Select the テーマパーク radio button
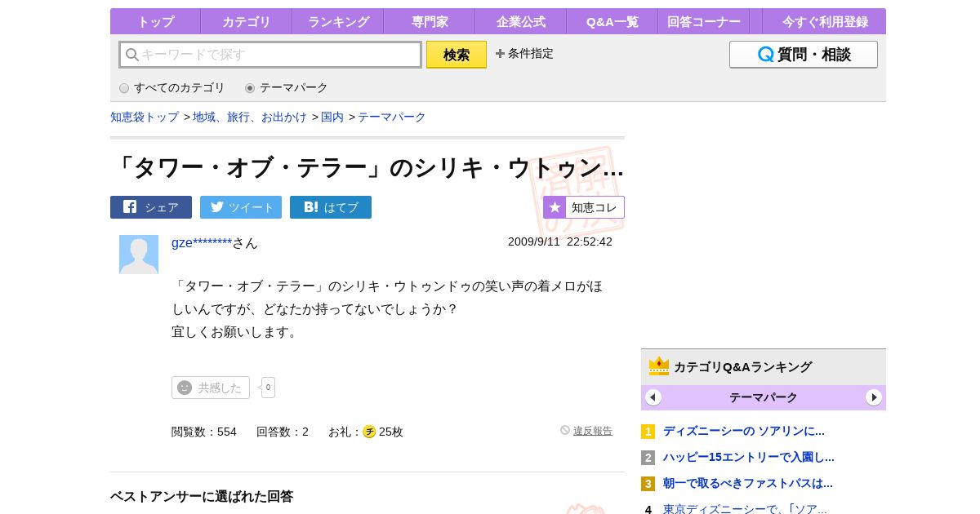 pos(250,88)
